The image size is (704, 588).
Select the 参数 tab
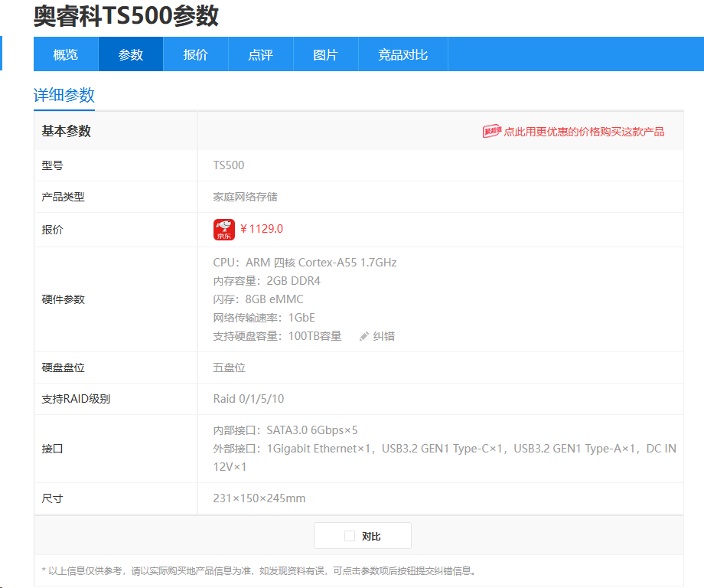tap(131, 54)
